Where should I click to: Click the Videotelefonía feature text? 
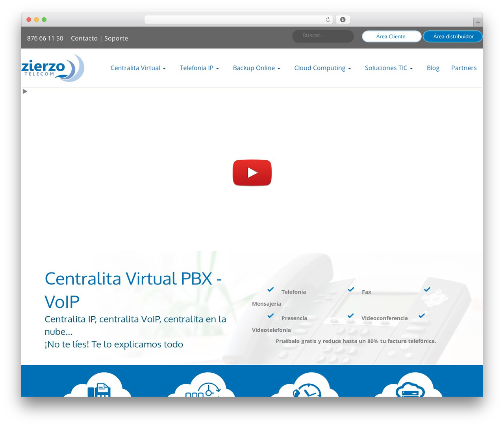pyautogui.click(x=271, y=330)
